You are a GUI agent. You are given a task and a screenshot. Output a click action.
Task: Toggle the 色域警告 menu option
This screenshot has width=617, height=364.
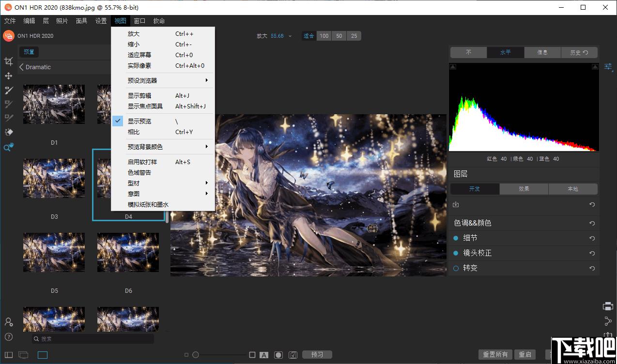pyautogui.click(x=163, y=173)
